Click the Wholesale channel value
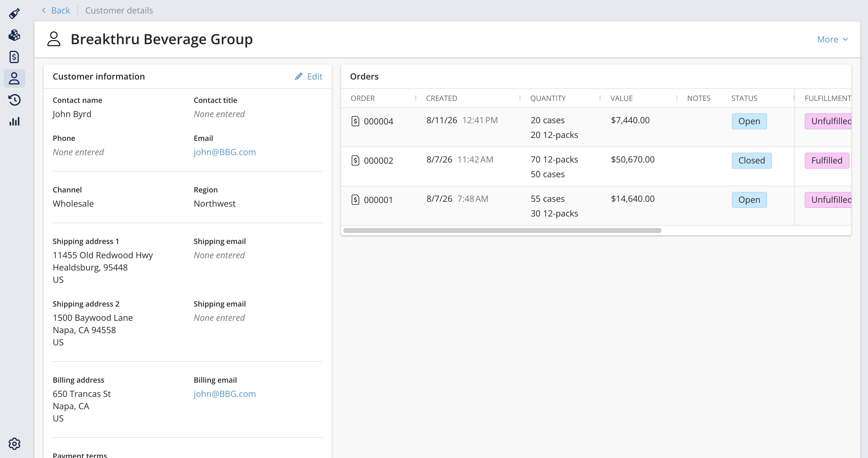 (x=73, y=204)
